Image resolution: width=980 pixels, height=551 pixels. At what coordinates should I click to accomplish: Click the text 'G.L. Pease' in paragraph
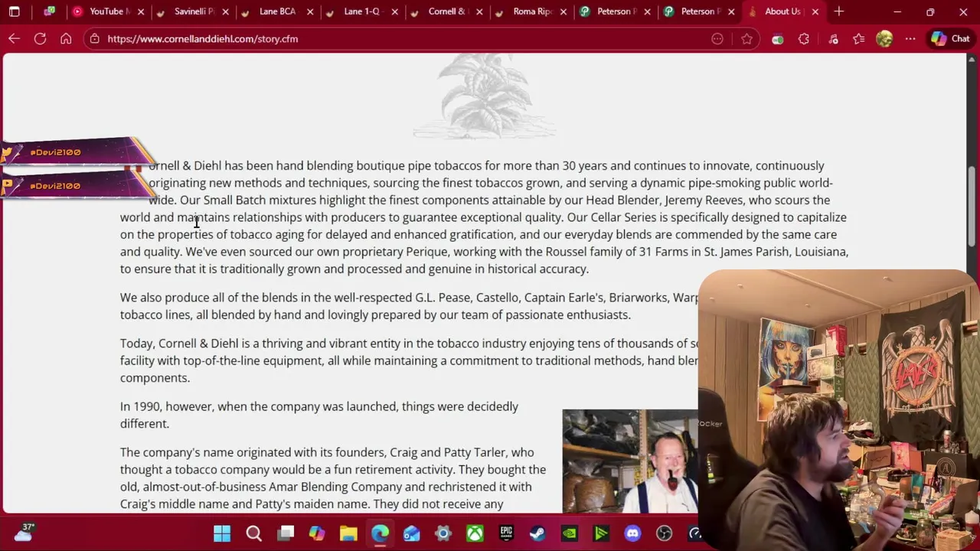pyautogui.click(x=443, y=297)
